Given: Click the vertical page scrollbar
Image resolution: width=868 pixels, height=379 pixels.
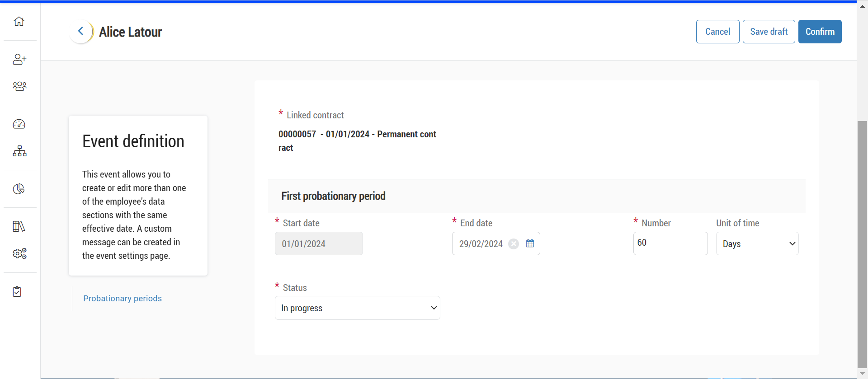Looking at the screenshot, I should click(x=862, y=244).
